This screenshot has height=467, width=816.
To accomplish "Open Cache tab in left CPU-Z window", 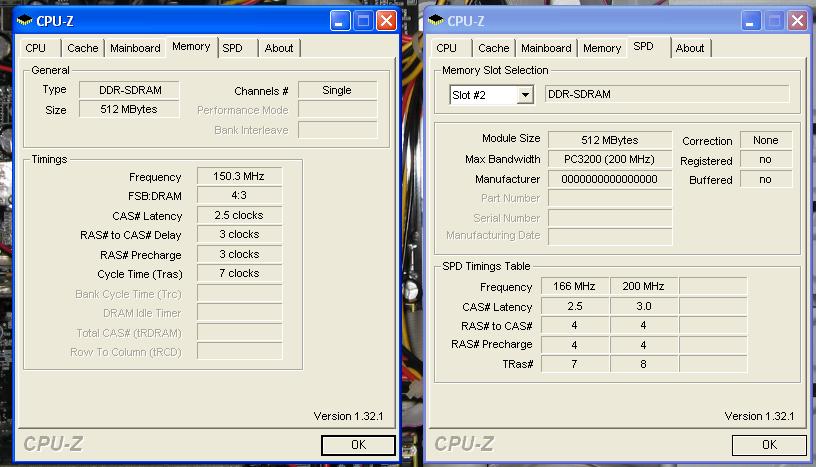I will pyautogui.click(x=82, y=48).
